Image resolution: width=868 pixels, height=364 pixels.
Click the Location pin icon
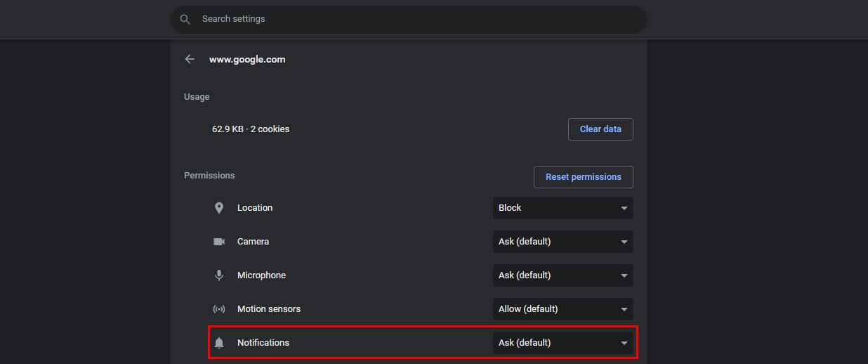point(219,208)
